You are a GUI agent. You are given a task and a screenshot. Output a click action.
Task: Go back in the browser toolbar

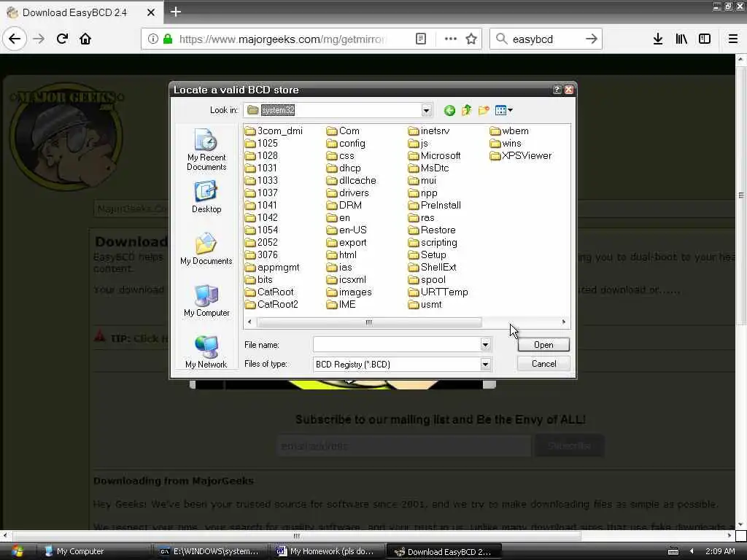pos(15,39)
